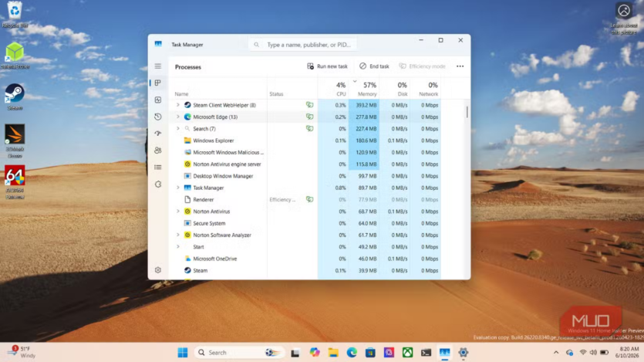Select the Processes page icon in sidebar
The width and height of the screenshot is (644, 362).
[157, 83]
